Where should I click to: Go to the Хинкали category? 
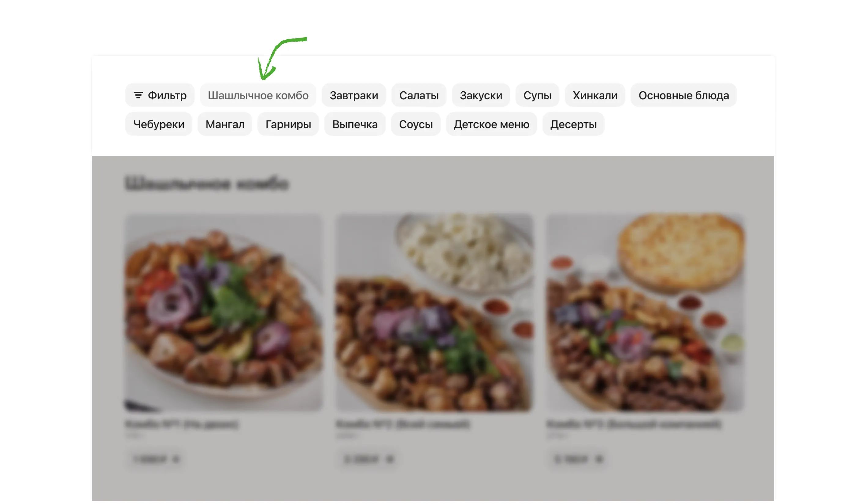point(595,95)
